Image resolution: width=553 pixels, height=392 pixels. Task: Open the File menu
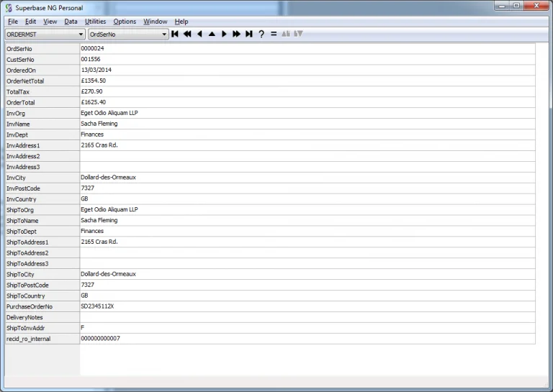point(13,22)
